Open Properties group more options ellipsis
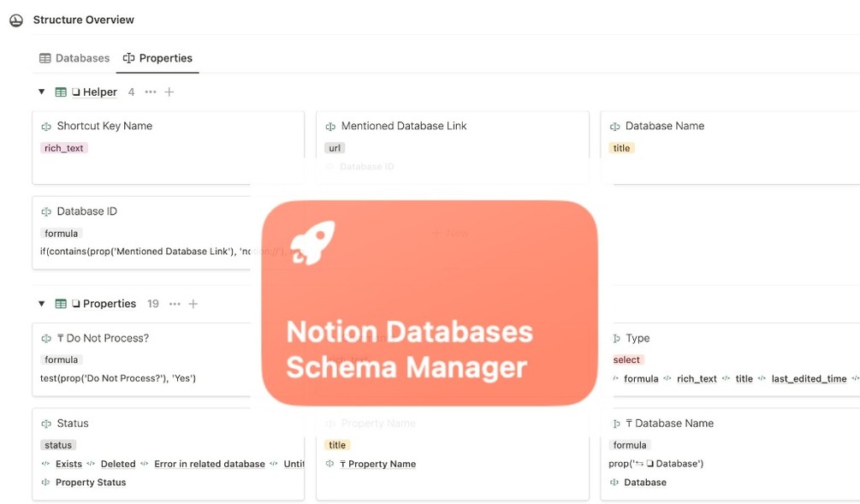Viewport: 860px width, 504px height. click(x=175, y=304)
